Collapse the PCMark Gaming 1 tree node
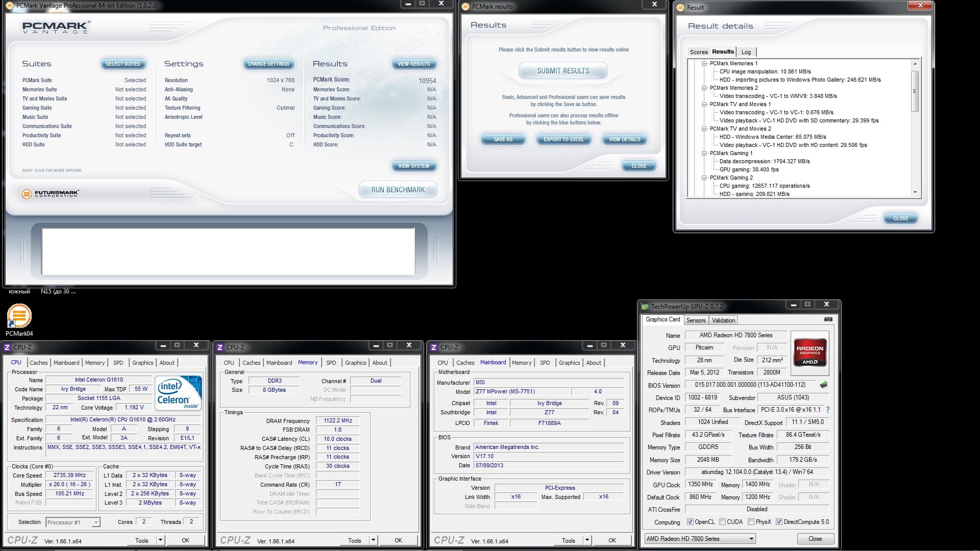 point(704,154)
